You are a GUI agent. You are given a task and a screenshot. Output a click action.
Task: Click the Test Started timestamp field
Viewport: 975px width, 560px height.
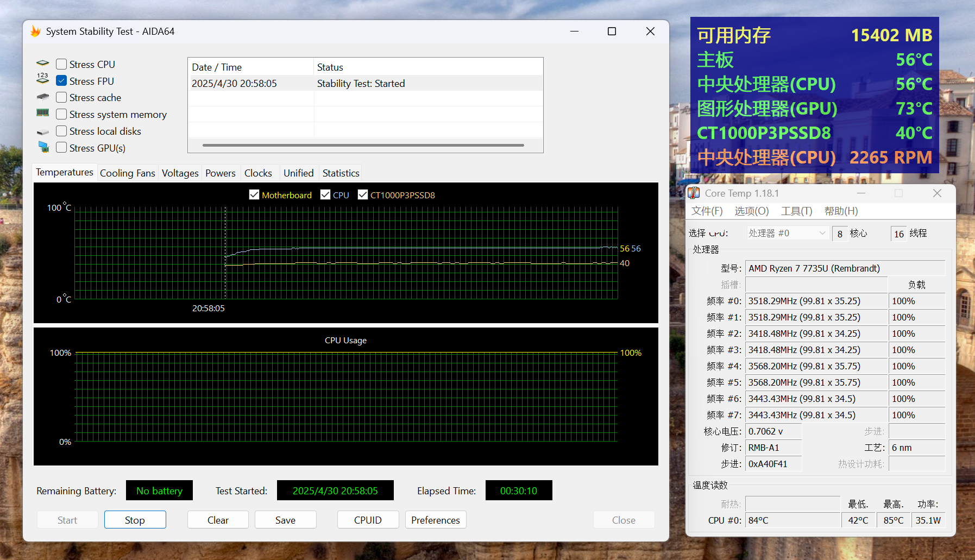click(x=335, y=490)
